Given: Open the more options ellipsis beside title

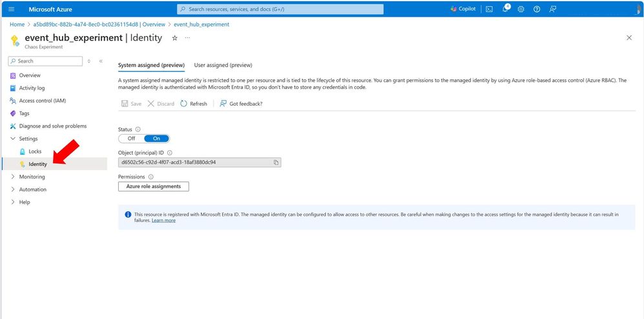Looking at the screenshot, I should click(187, 38).
